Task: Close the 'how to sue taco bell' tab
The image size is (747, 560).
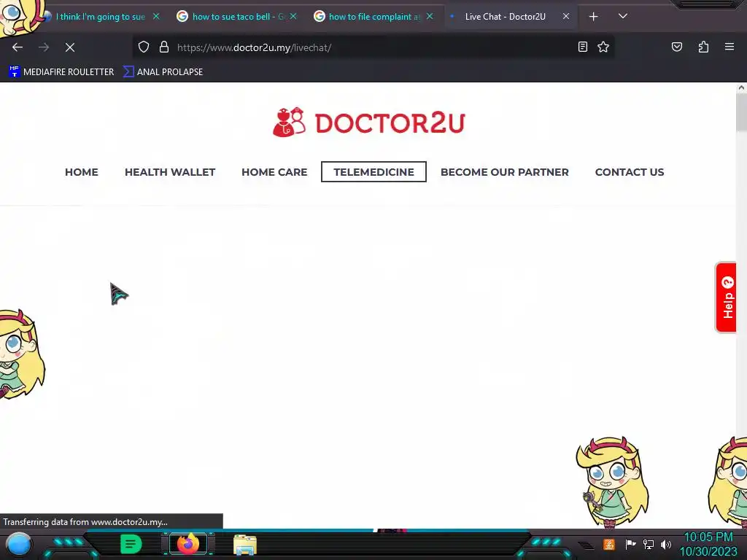Action: point(293,16)
